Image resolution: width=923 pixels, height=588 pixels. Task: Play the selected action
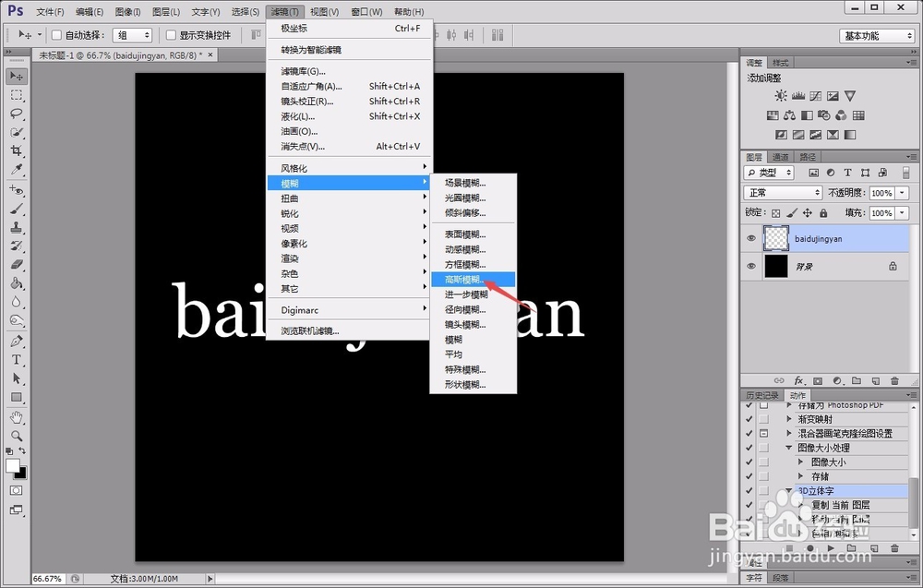[831, 548]
